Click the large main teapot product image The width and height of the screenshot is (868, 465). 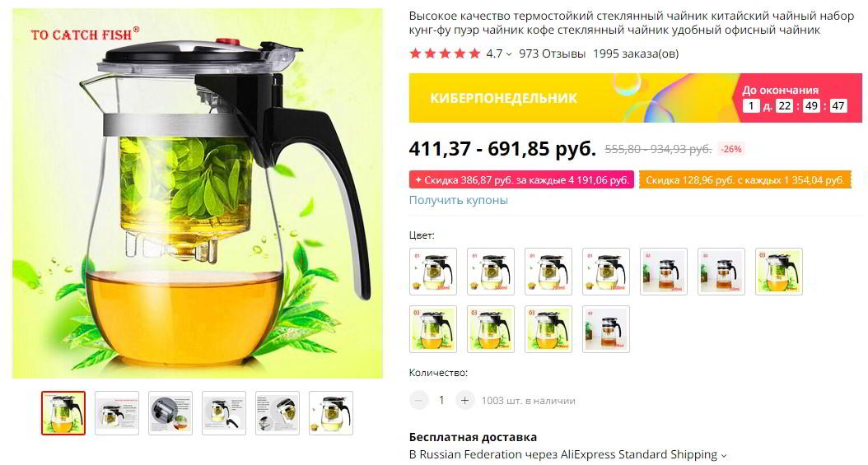[198, 193]
